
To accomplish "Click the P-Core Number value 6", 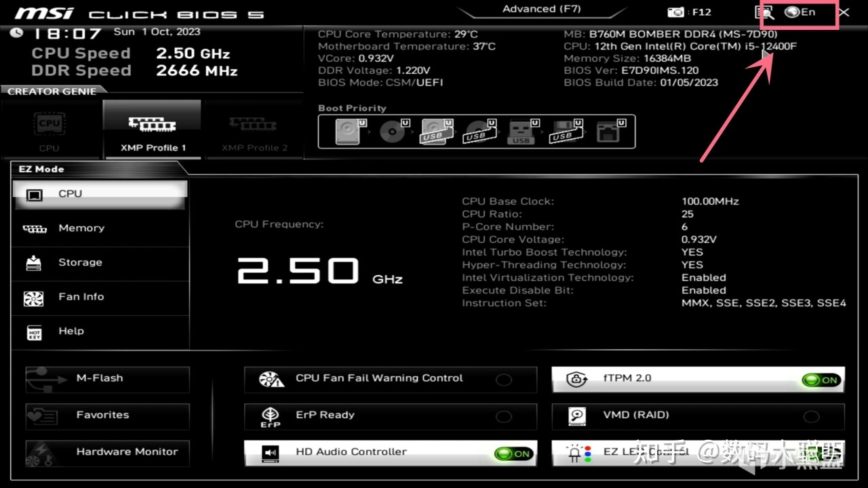I will click(685, 227).
